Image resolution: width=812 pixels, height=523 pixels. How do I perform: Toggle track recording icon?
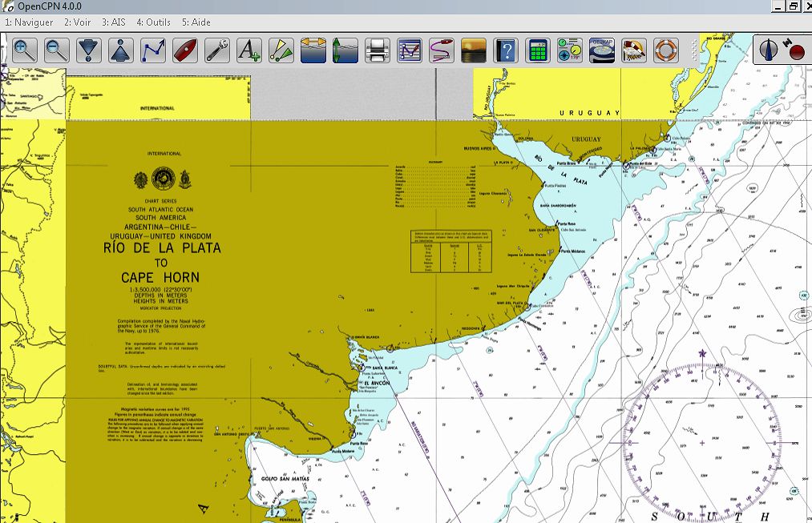coord(442,50)
